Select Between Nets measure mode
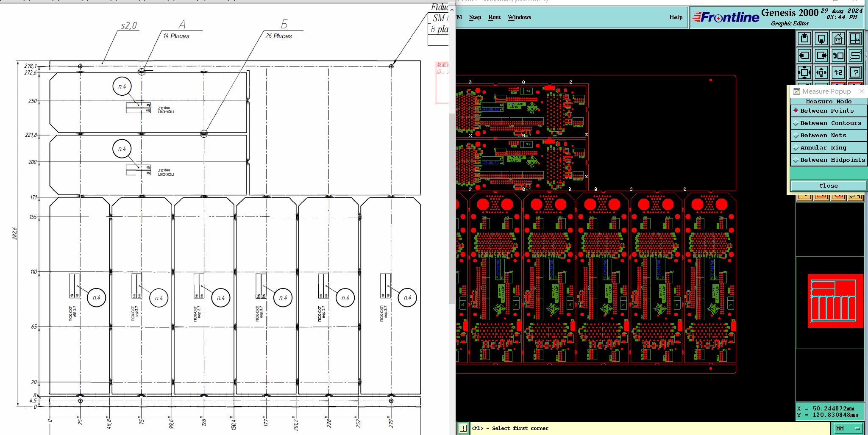Image resolution: width=868 pixels, height=435 pixels. coord(829,136)
